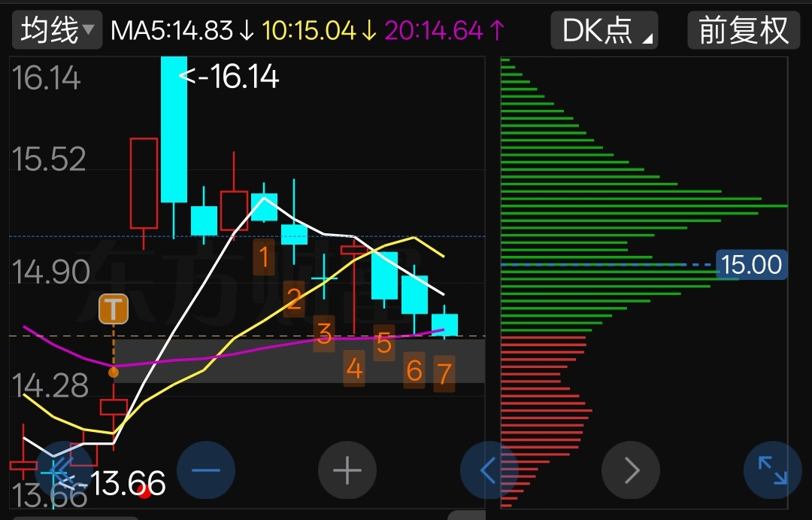812x520 pixels.
Task: Select the 15.00 price label on distribution
Action: click(752, 264)
